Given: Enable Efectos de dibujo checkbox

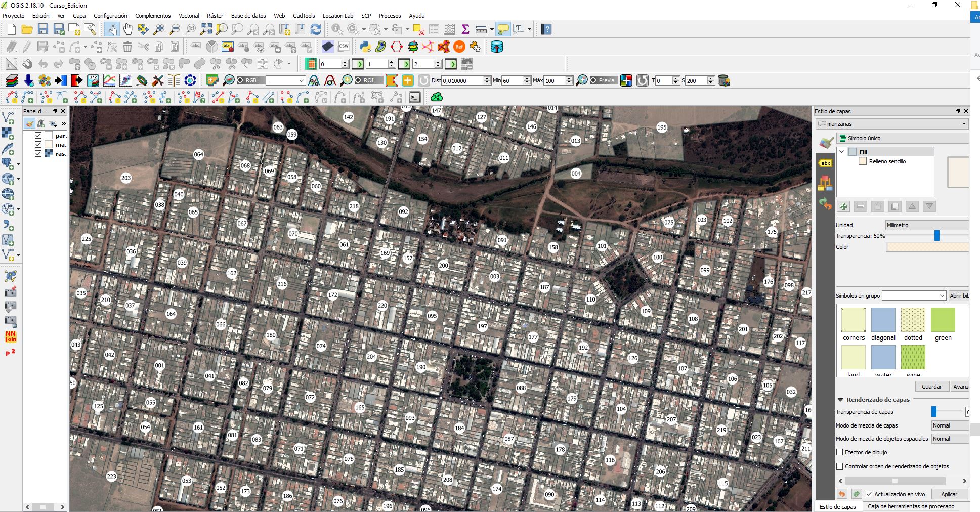Looking at the screenshot, I should pyautogui.click(x=840, y=452).
